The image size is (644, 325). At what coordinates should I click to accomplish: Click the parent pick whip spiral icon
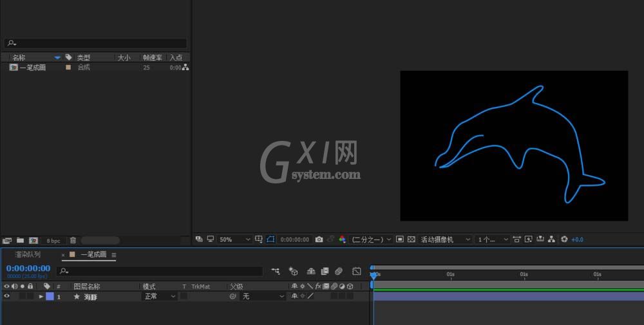233,296
